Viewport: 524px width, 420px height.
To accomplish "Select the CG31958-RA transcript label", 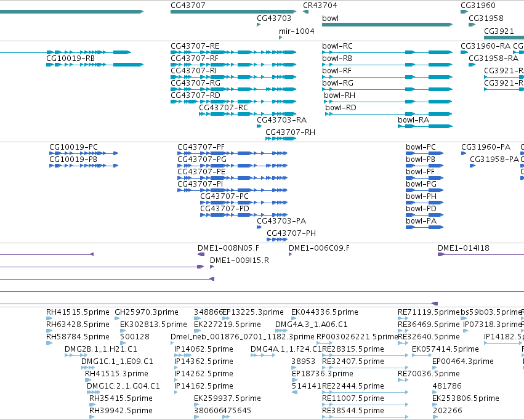I will point(493,59).
